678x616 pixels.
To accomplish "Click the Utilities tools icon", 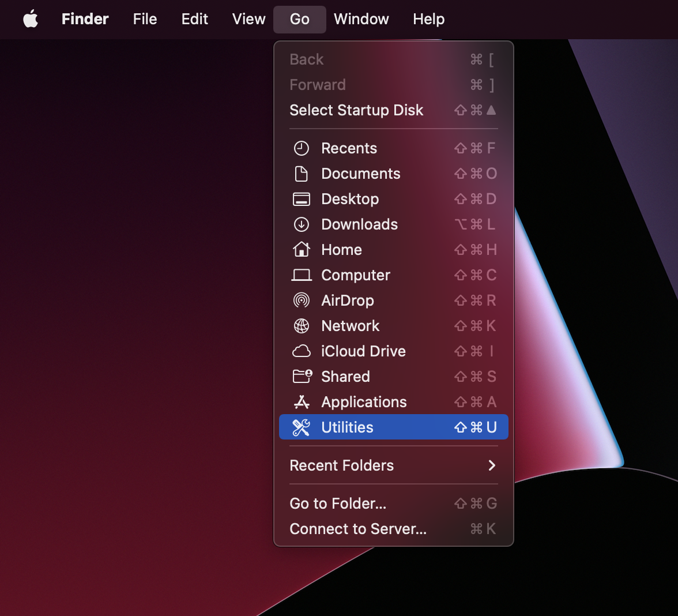I will click(302, 427).
